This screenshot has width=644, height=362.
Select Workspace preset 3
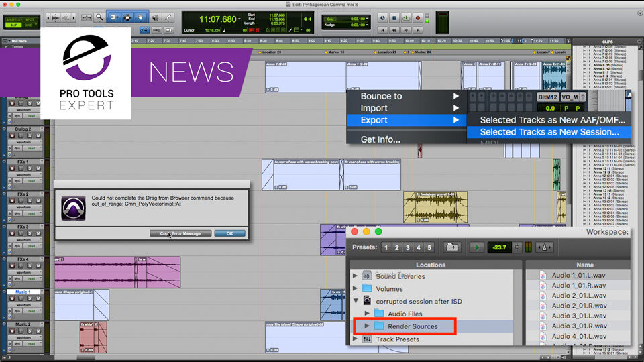(407, 247)
